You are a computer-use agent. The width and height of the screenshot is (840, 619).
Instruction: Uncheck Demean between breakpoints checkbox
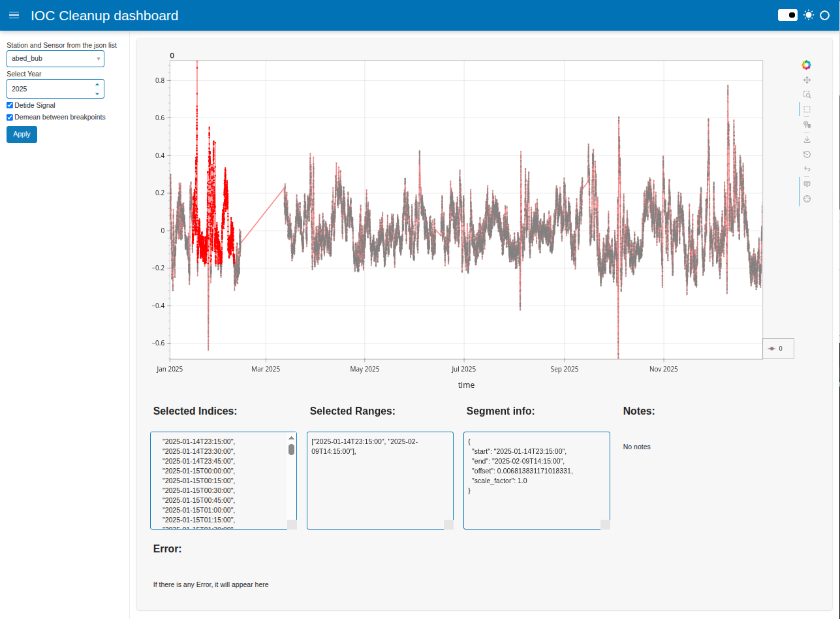[x=10, y=118]
